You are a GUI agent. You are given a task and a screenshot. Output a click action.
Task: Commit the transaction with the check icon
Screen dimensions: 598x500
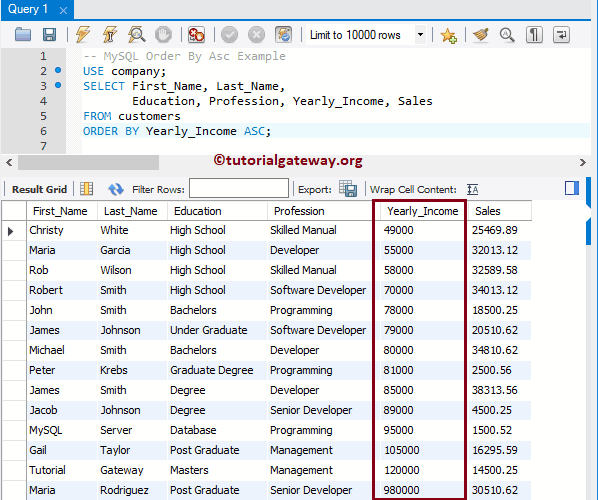[x=229, y=35]
